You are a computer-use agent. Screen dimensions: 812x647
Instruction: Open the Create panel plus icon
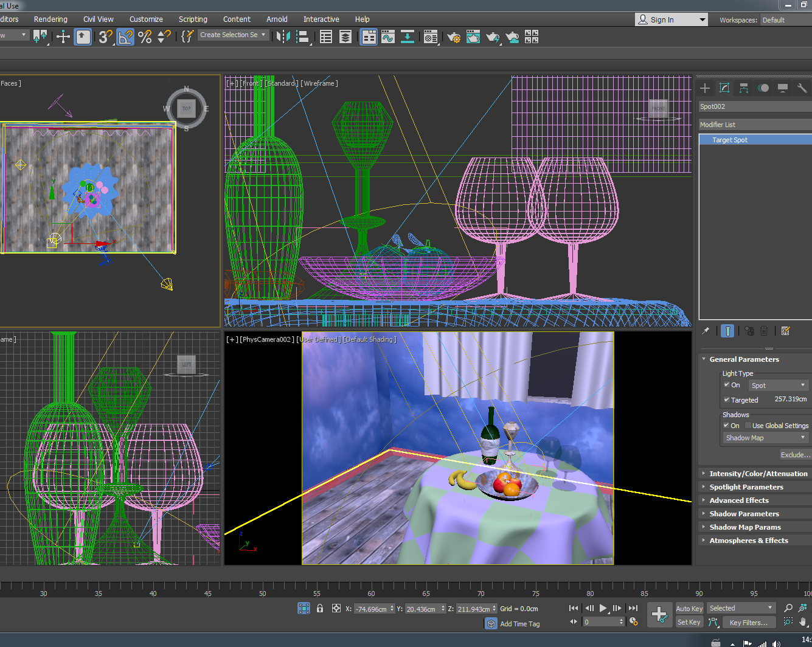point(705,88)
